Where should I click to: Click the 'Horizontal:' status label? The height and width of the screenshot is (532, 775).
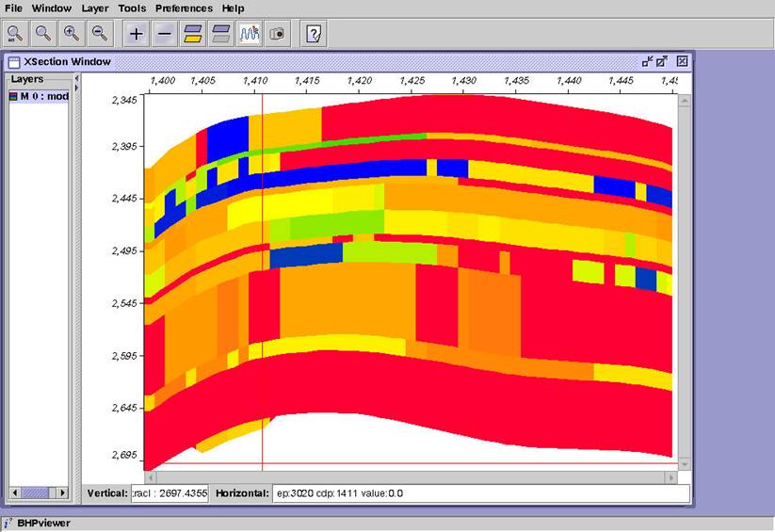[x=242, y=493]
